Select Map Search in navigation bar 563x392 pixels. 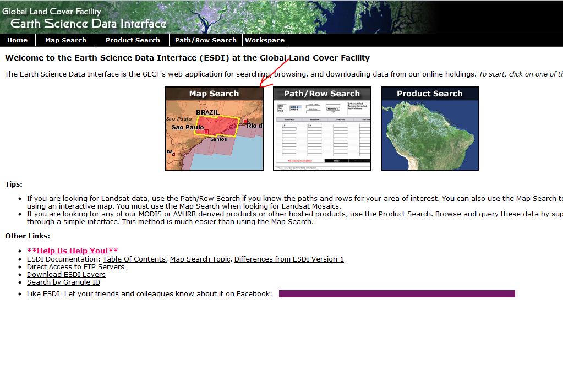65,40
